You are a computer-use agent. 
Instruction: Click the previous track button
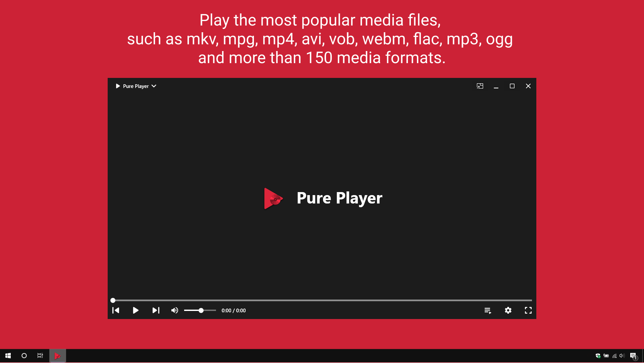(x=116, y=310)
